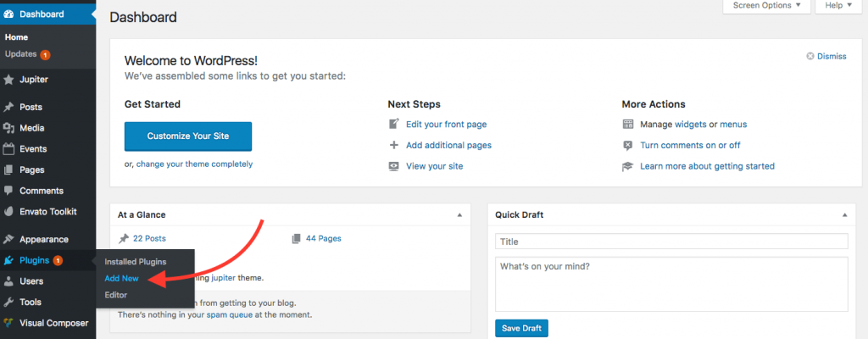Focus the What's on your mind textarea

tap(671, 284)
